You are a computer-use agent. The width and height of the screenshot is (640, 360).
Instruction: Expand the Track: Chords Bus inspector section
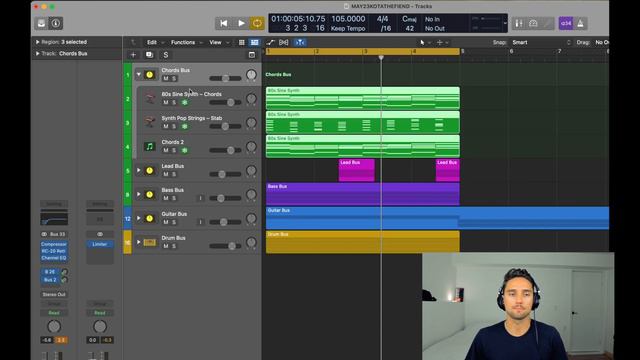pyautogui.click(x=38, y=53)
